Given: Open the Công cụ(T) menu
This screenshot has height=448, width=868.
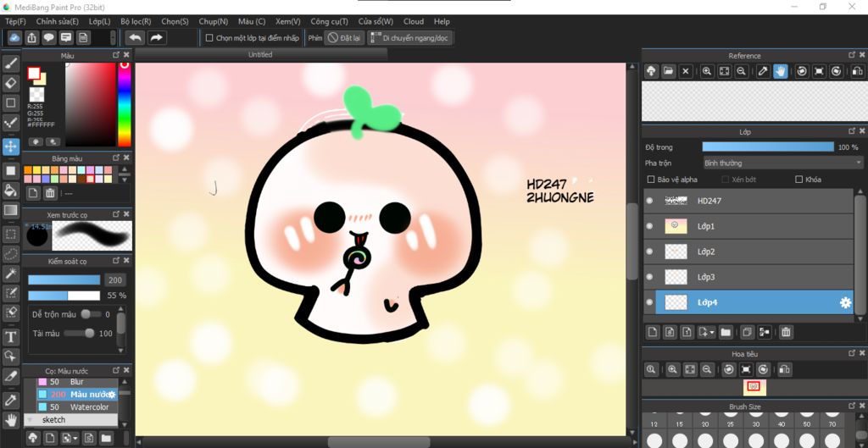Looking at the screenshot, I should [x=330, y=21].
